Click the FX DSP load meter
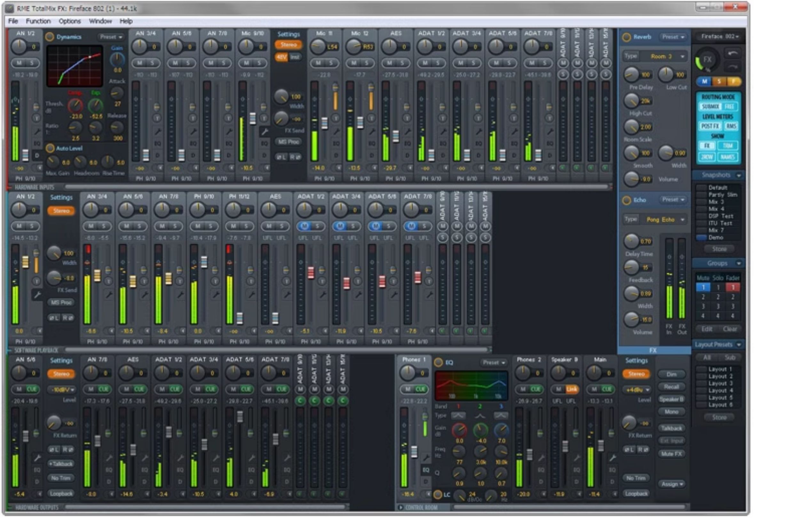Screen dimensions: 793x532 pos(707,60)
